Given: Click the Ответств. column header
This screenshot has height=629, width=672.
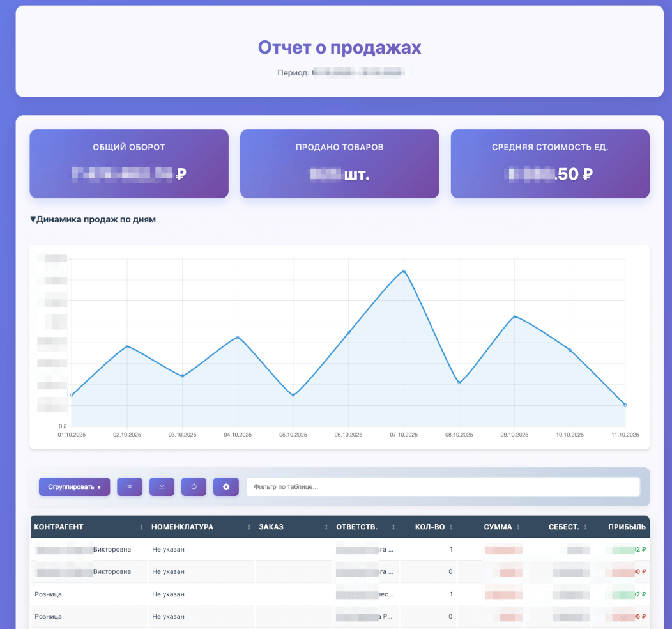Looking at the screenshot, I should [x=357, y=527].
